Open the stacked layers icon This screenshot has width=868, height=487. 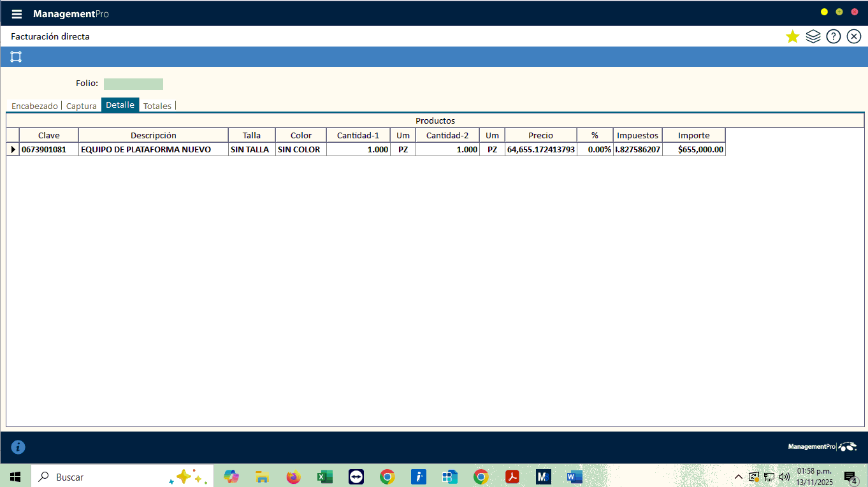(x=813, y=36)
